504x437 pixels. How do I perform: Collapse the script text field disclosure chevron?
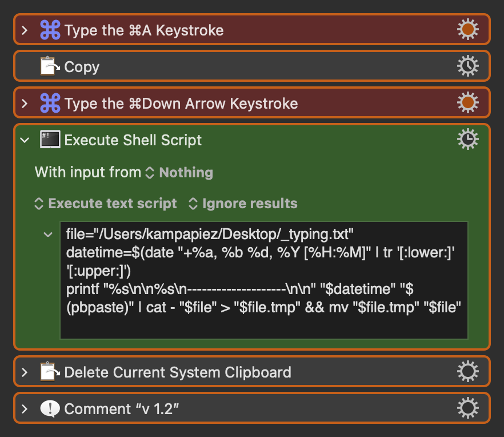(48, 234)
